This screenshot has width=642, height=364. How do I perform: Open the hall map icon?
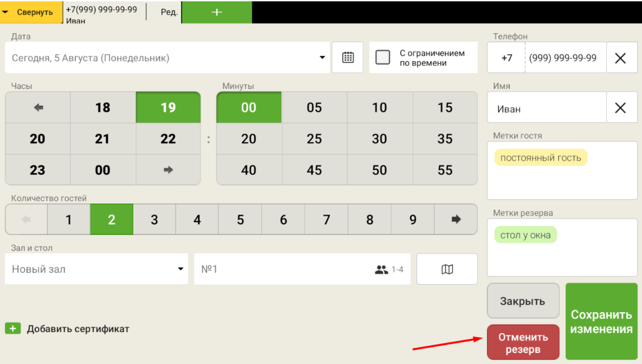(447, 269)
